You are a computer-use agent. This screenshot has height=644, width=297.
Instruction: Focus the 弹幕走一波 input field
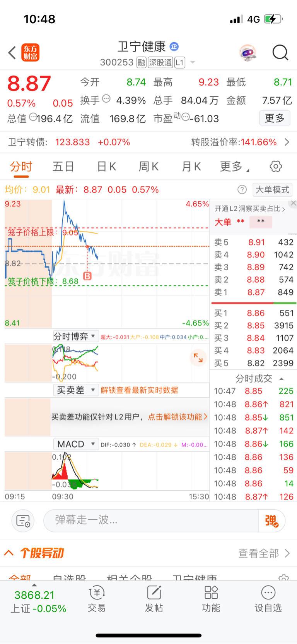151,521
